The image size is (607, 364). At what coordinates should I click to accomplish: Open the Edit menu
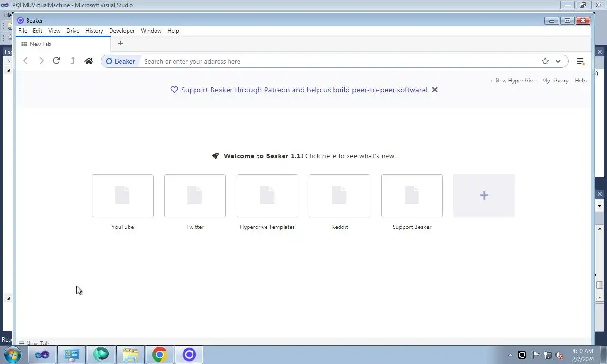[37, 31]
